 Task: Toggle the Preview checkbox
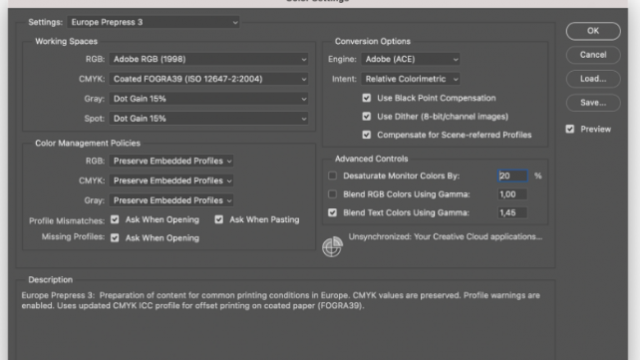click(570, 129)
